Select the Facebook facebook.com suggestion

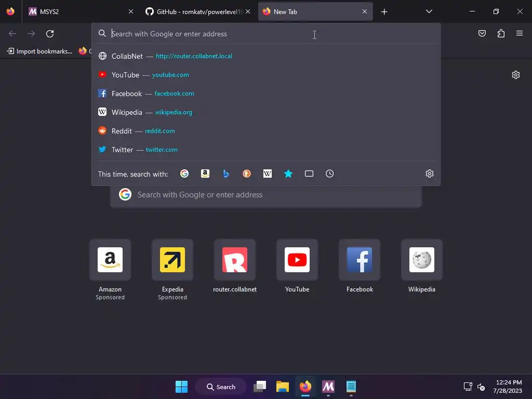[266, 94]
